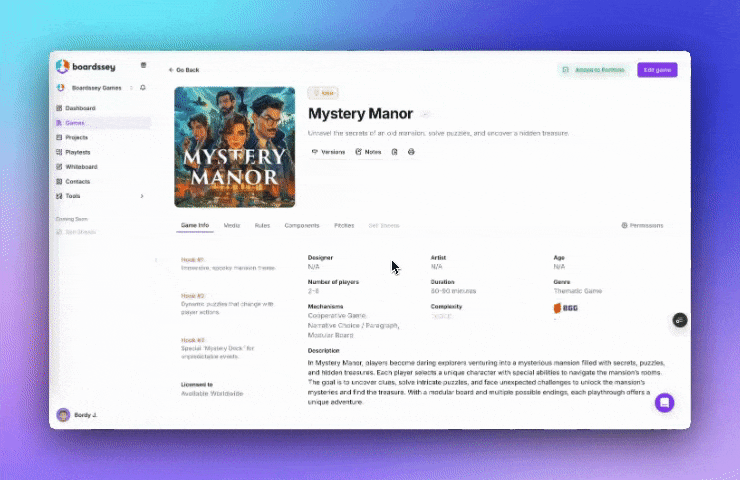
Task: Click the Cooperative Game mechanism text
Action: tap(337, 315)
